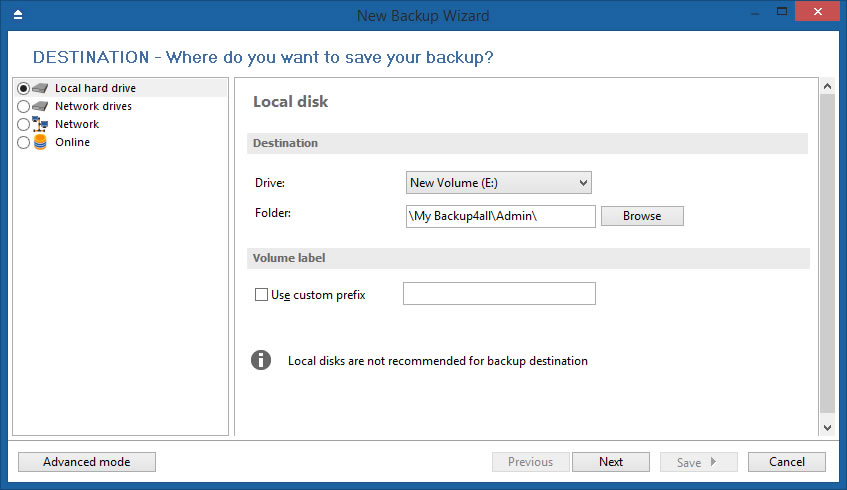Open the Drive dropdown showing New Volume (E:)
The height and width of the screenshot is (490, 847).
499,183
